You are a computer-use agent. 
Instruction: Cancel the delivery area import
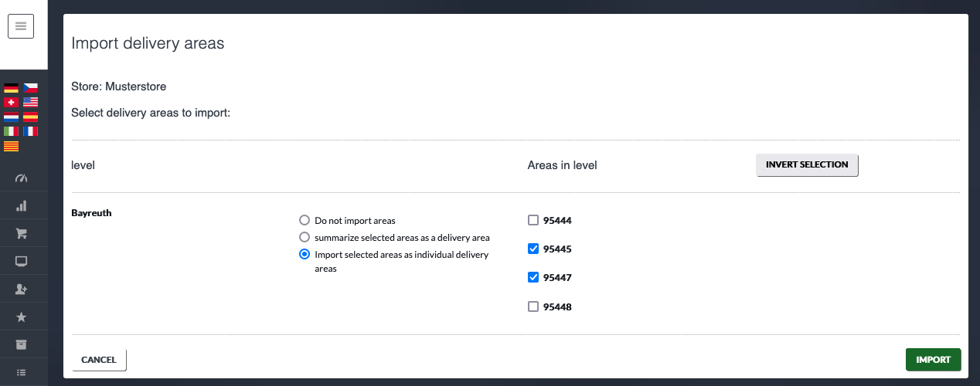[99, 360]
